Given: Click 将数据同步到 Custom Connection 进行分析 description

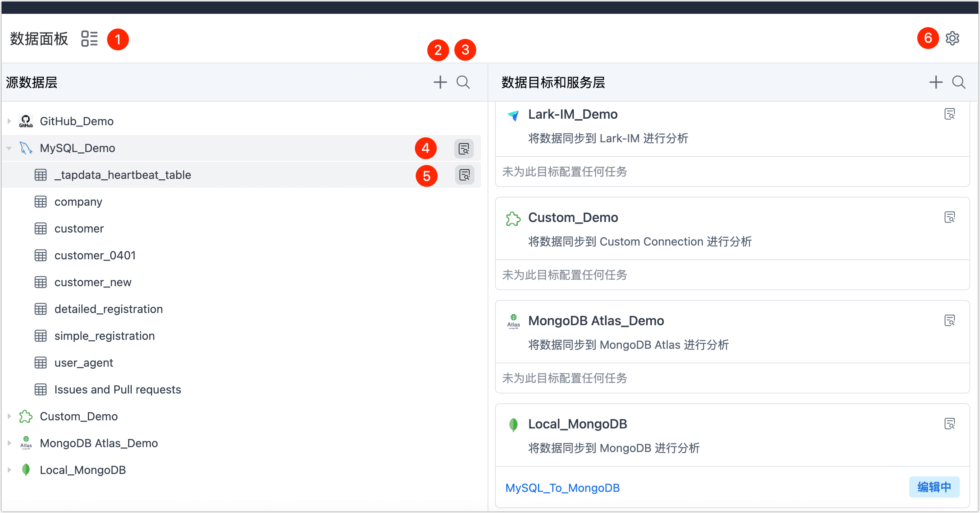Looking at the screenshot, I should pos(640,241).
